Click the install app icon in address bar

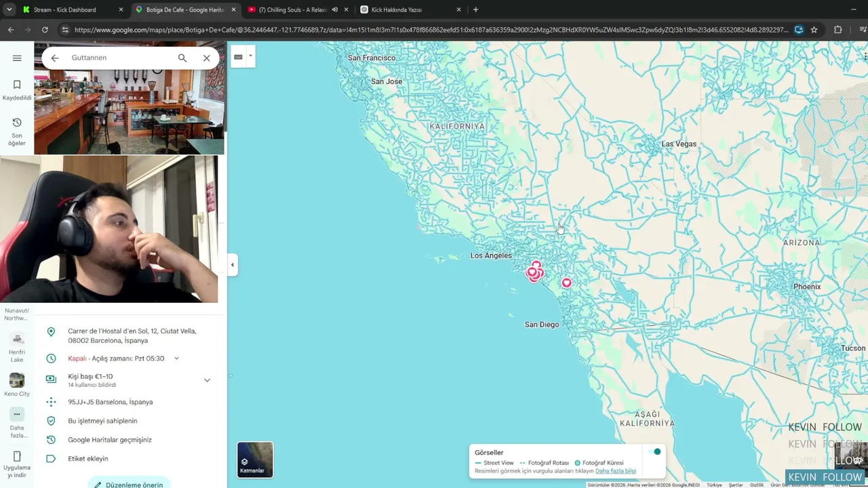pyautogui.click(x=799, y=30)
